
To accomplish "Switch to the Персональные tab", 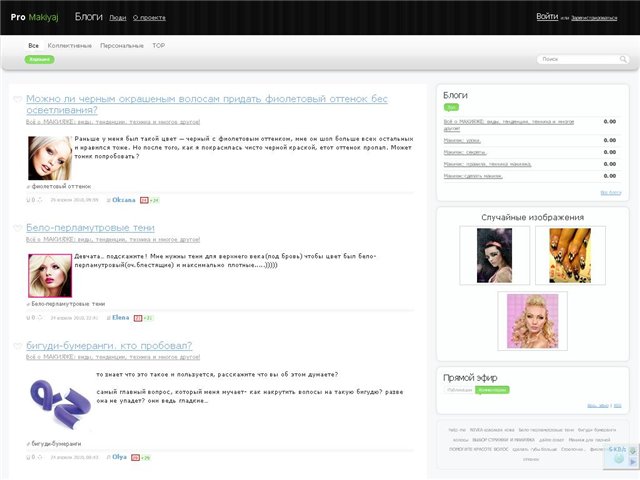I will (122, 46).
